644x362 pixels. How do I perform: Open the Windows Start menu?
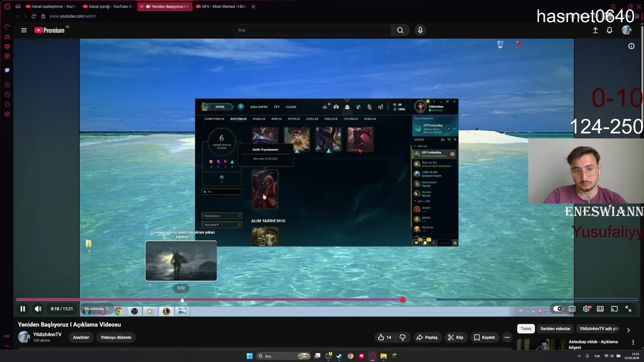coord(250,356)
